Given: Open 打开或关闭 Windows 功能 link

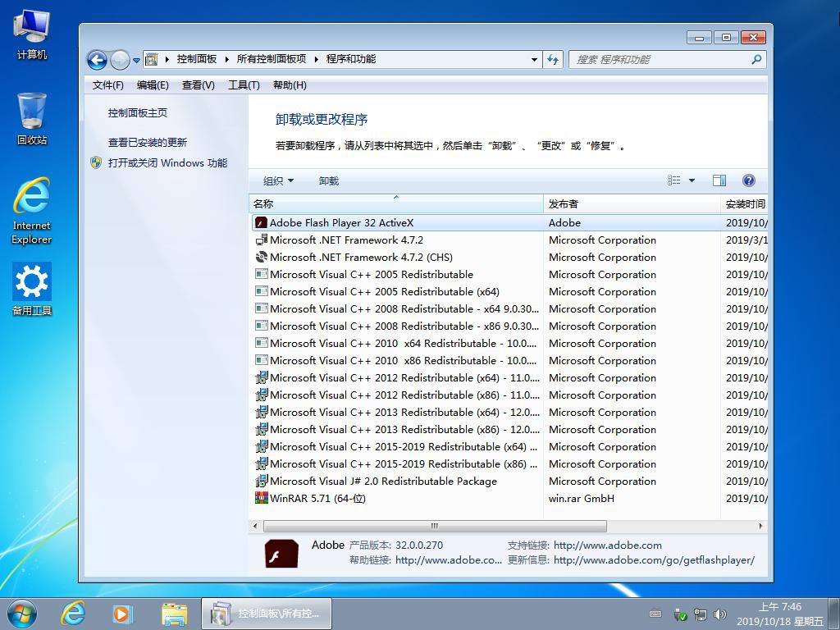Looking at the screenshot, I should point(167,163).
